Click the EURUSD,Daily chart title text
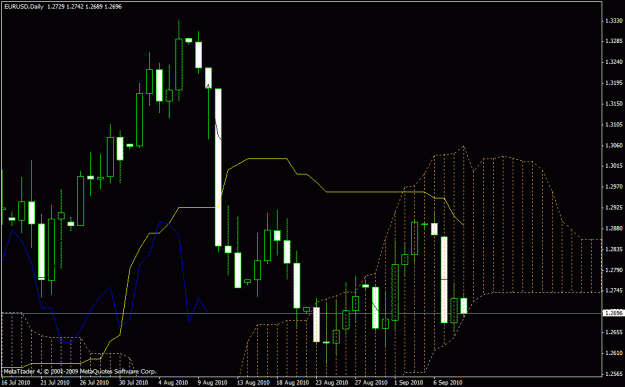 coord(24,7)
